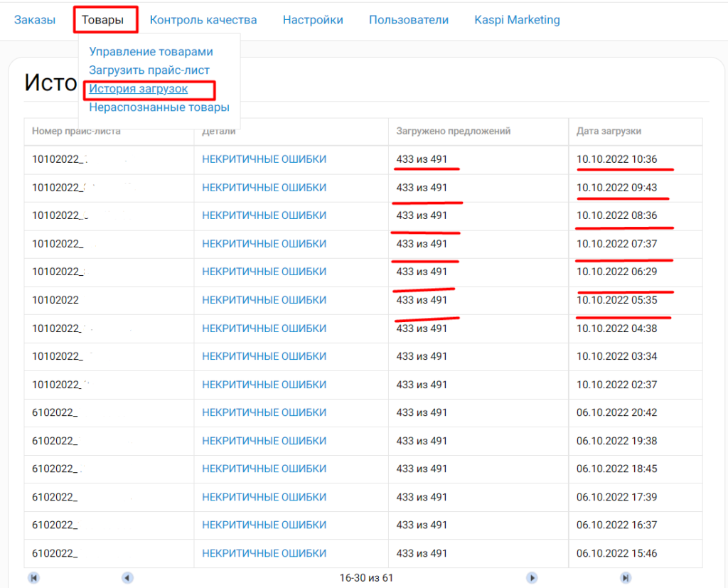Open НЕКРИТИЧНЫЕ ОШИБКИ for 06.10.2022 19:38

point(264,441)
